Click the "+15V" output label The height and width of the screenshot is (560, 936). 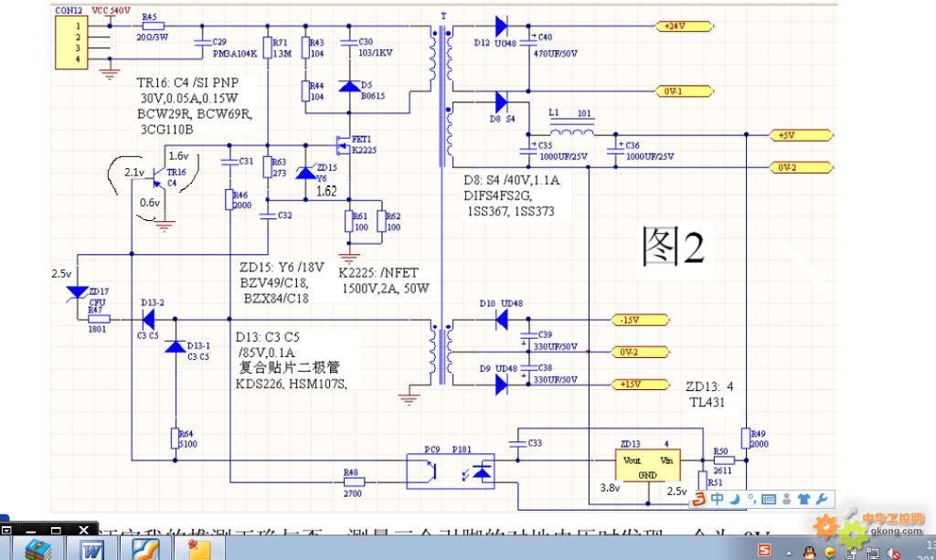(x=640, y=385)
